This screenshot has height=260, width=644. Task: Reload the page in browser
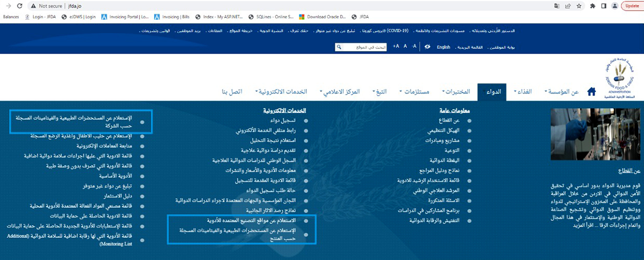click(19, 6)
